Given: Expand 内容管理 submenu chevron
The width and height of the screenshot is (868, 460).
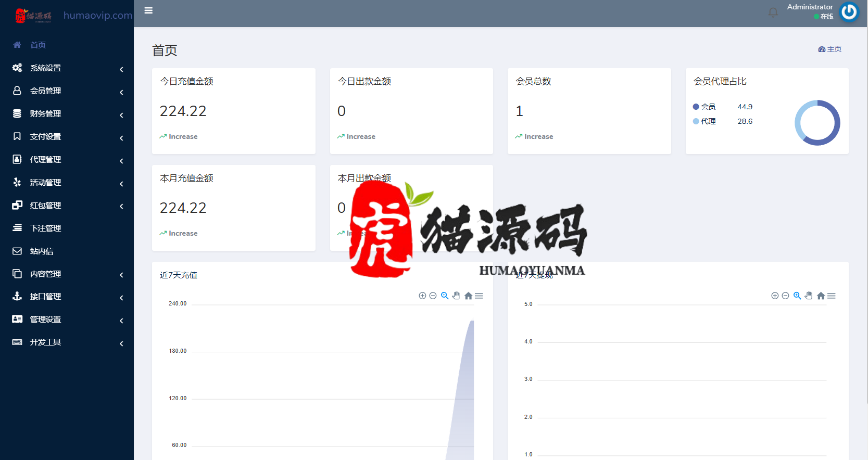Looking at the screenshot, I should 121,275.
